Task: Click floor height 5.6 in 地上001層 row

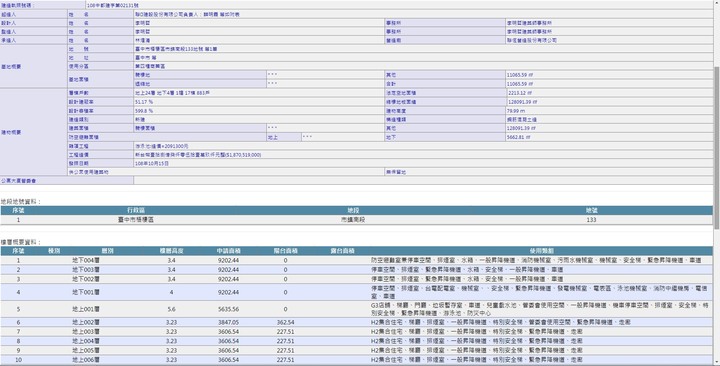Action: click(x=171, y=309)
